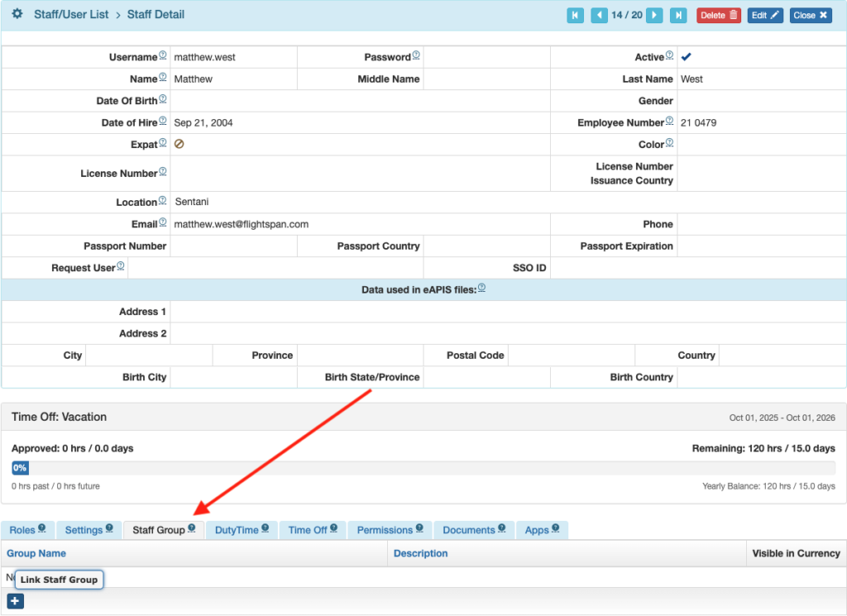Click the Edit button

pos(765,15)
